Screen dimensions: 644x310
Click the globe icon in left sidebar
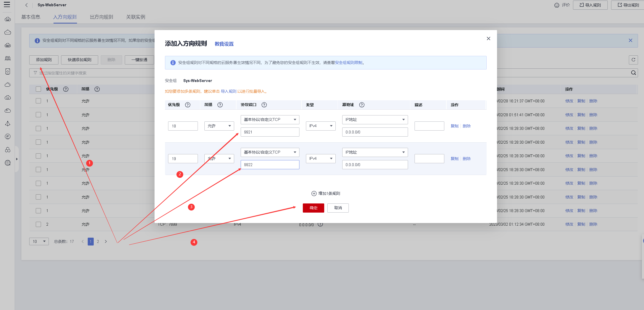pyautogui.click(x=8, y=163)
